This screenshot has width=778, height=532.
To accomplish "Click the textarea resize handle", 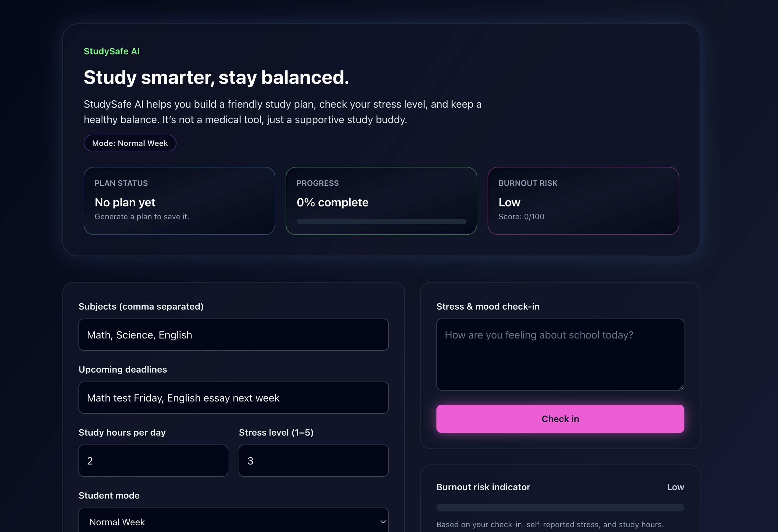I will click(681, 387).
